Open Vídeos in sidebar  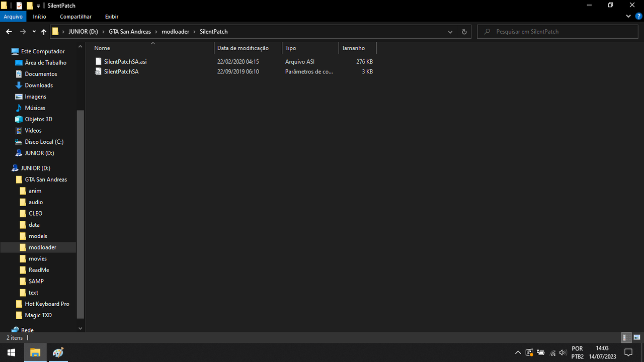pos(33,130)
